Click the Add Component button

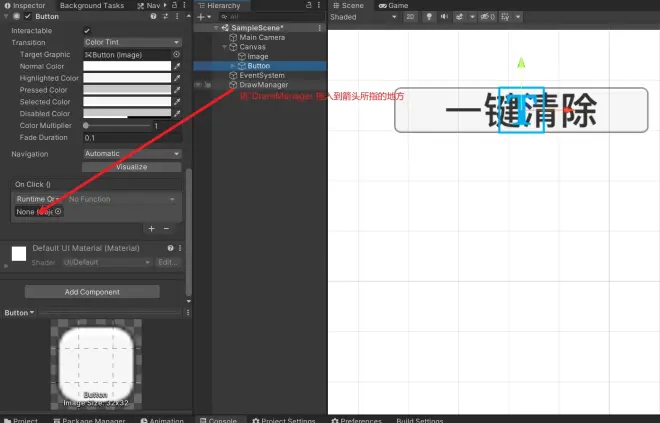tap(92, 292)
